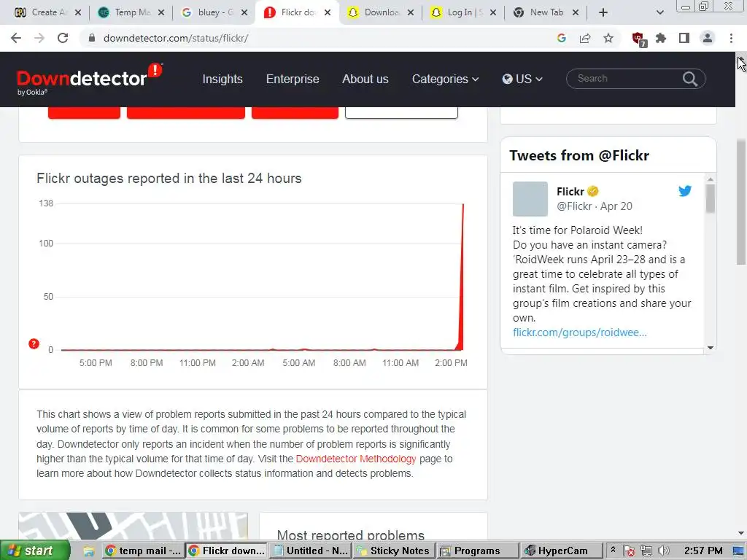Image resolution: width=747 pixels, height=560 pixels.
Task: Open HyperCam from the taskbar
Action: (561, 551)
